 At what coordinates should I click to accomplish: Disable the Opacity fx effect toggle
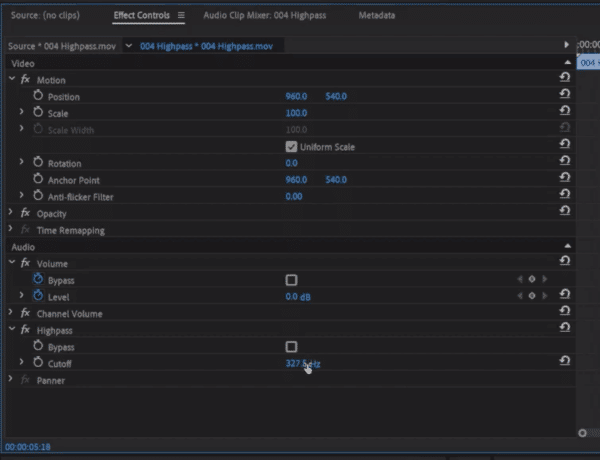point(25,213)
